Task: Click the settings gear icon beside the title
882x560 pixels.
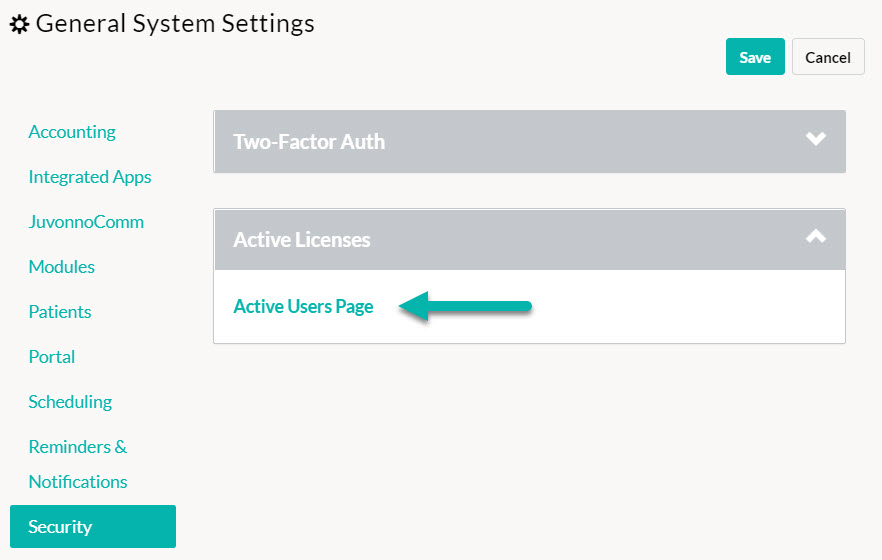Action: tap(20, 25)
